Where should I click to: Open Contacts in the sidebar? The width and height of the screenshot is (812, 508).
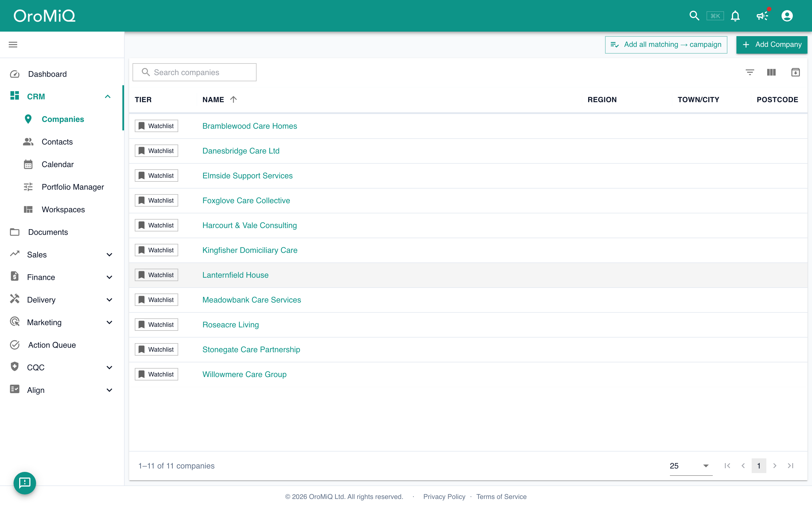pyautogui.click(x=57, y=142)
